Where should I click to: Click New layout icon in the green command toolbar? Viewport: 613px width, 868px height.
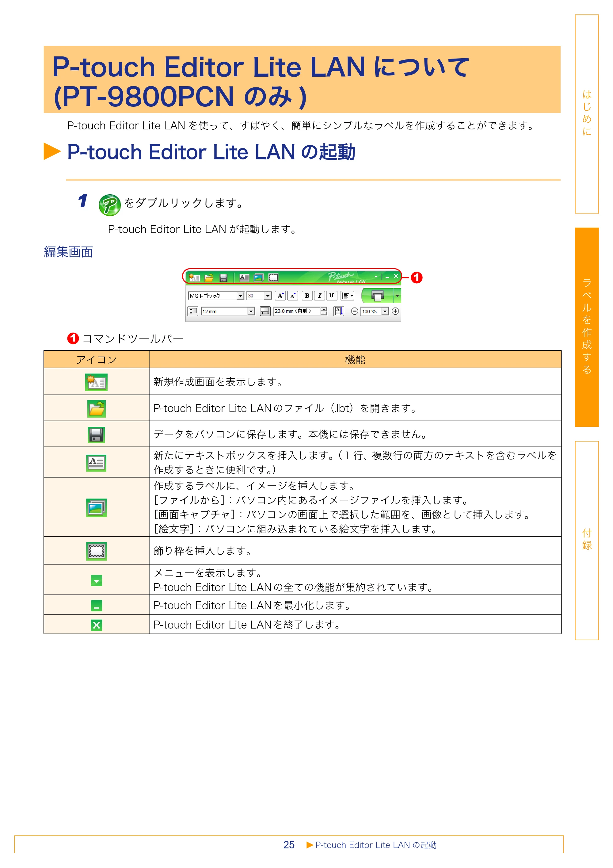click(194, 278)
